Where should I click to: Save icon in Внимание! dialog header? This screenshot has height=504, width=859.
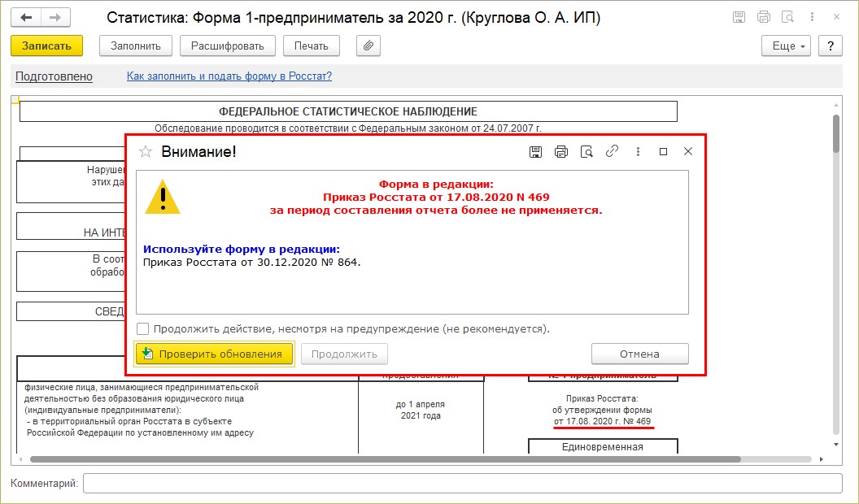(x=535, y=151)
